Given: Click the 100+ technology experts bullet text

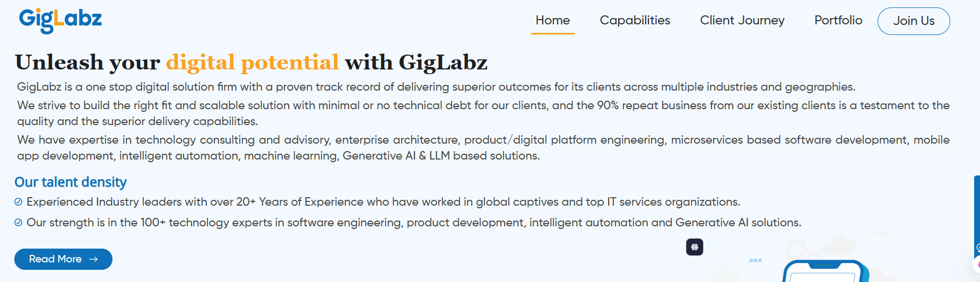Looking at the screenshot, I should [414, 223].
